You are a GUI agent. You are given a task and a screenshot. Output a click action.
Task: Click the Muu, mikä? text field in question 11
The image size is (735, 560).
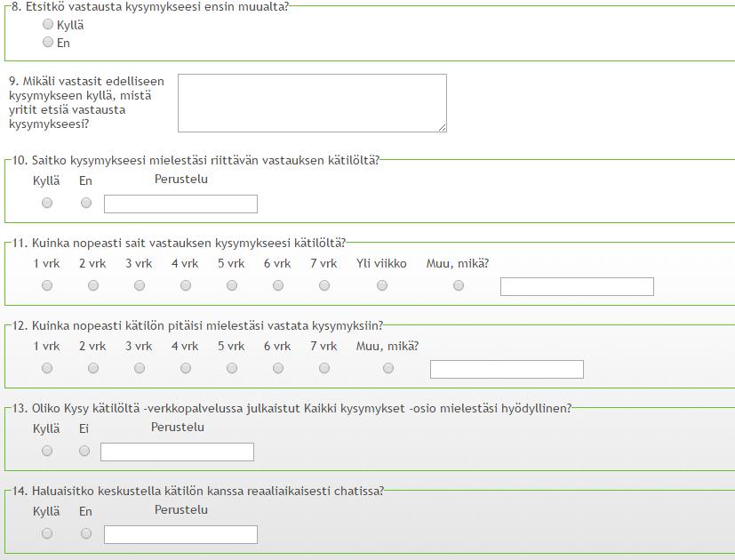pyautogui.click(x=577, y=286)
